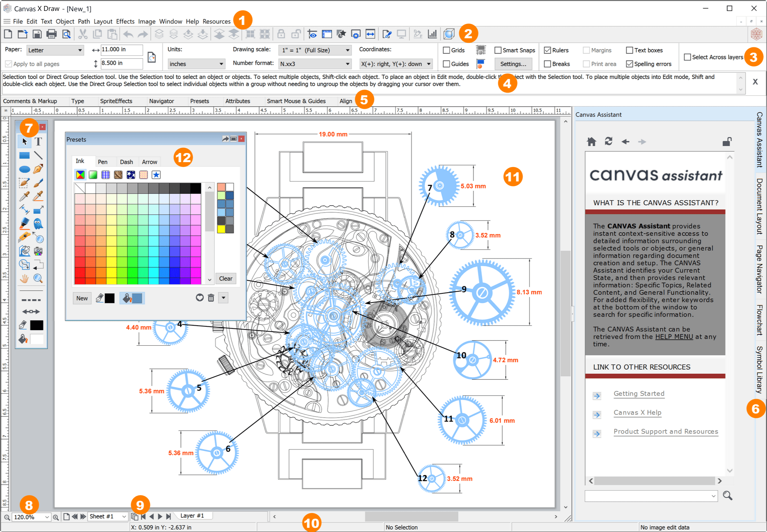The image size is (767, 532).
Task: Open the Getting Started link
Action: click(639, 394)
